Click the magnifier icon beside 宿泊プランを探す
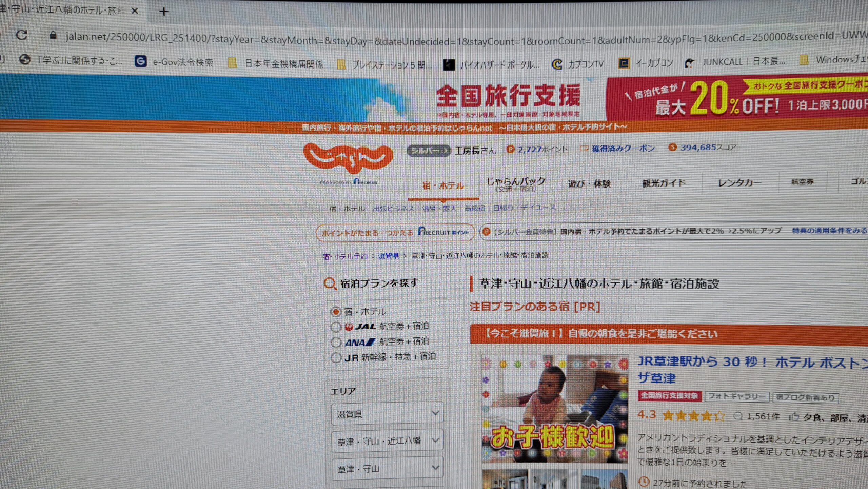This screenshot has width=868, height=489. click(330, 283)
